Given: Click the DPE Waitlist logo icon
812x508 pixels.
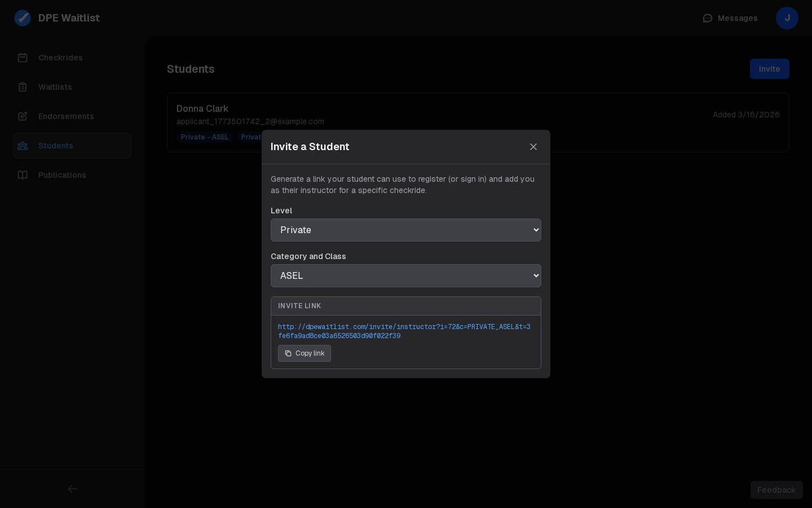Looking at the screenshot, I should [23, 18].
